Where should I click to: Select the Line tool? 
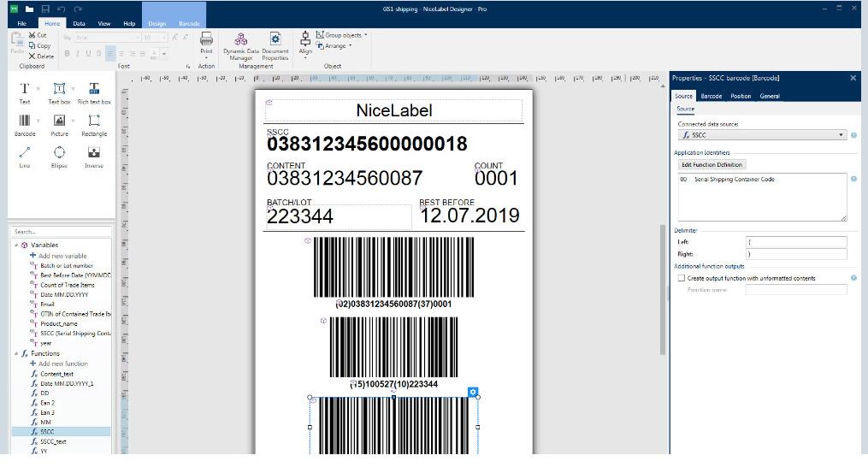24,157
